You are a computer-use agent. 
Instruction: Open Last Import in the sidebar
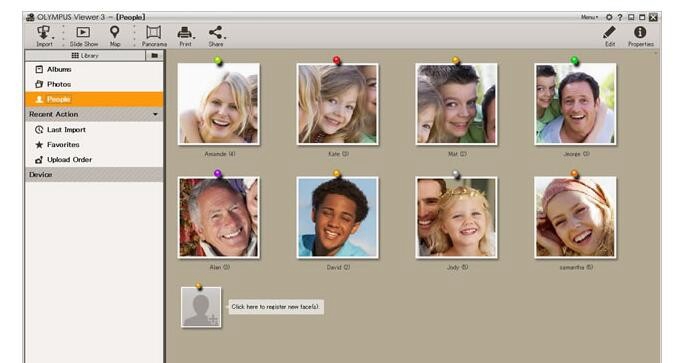click(x=94, y=130)
